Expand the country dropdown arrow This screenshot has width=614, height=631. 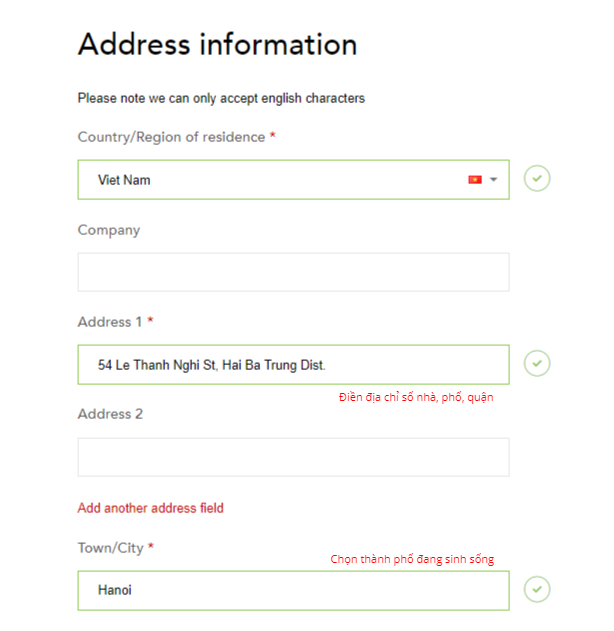[x=494, y=180]
